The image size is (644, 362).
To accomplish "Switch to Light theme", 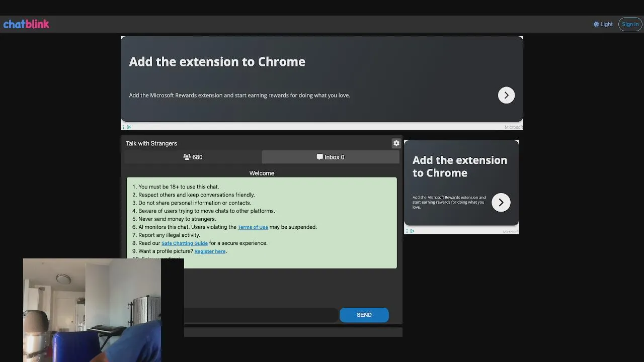I will coord(603,24).
